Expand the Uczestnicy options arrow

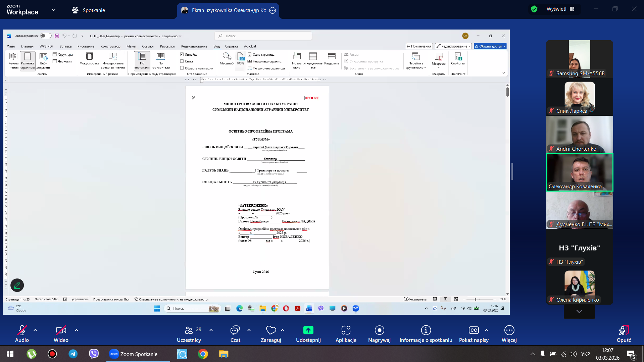tap(211, 330)
